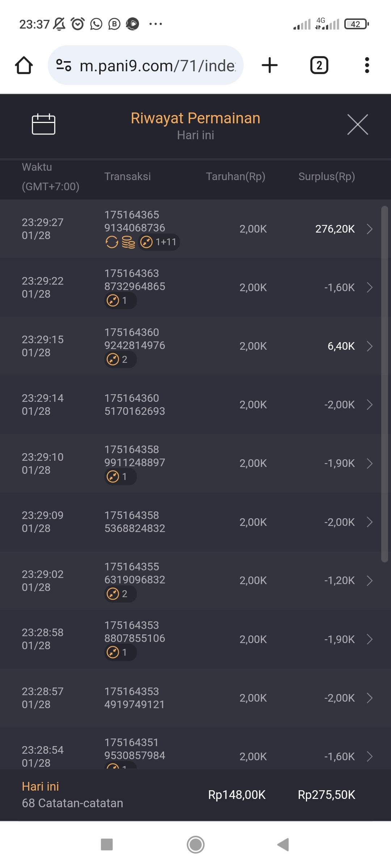The image size is (391, 868).
Task: Expand the 23:28:57 row chevron
Action: tap(370, 698)
